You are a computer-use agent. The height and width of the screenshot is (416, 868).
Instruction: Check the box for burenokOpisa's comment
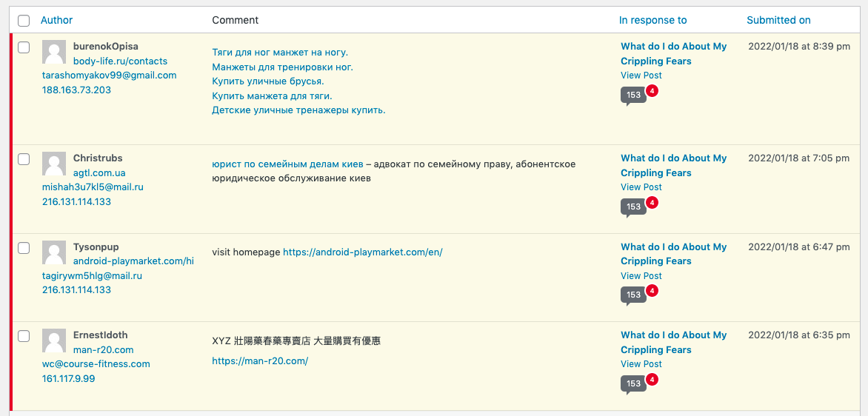(24, 47)
